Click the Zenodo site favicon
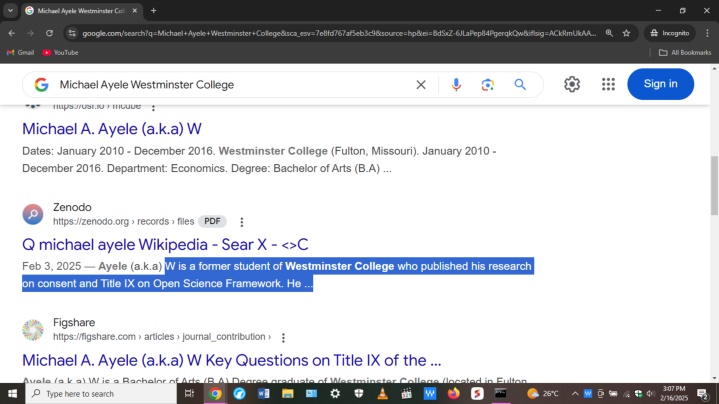Screen dimensions: 719x404 point(33,214)
